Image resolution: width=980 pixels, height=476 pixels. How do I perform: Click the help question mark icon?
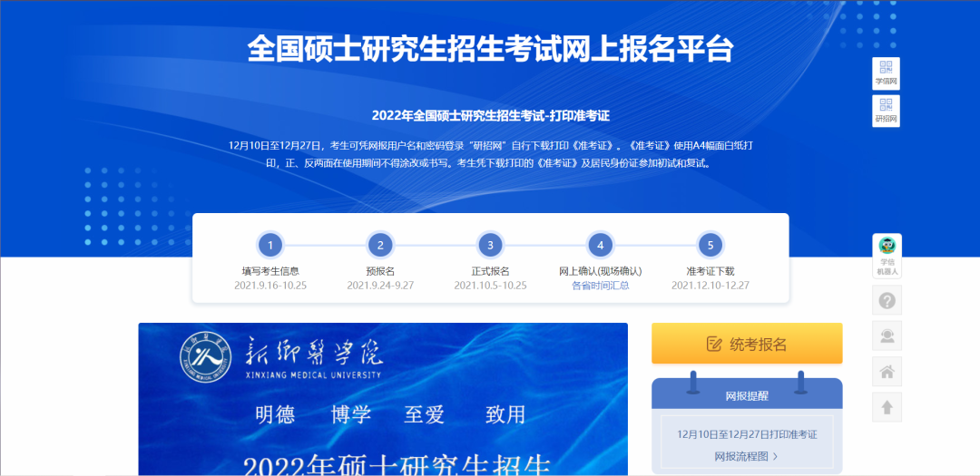(887, 300)
